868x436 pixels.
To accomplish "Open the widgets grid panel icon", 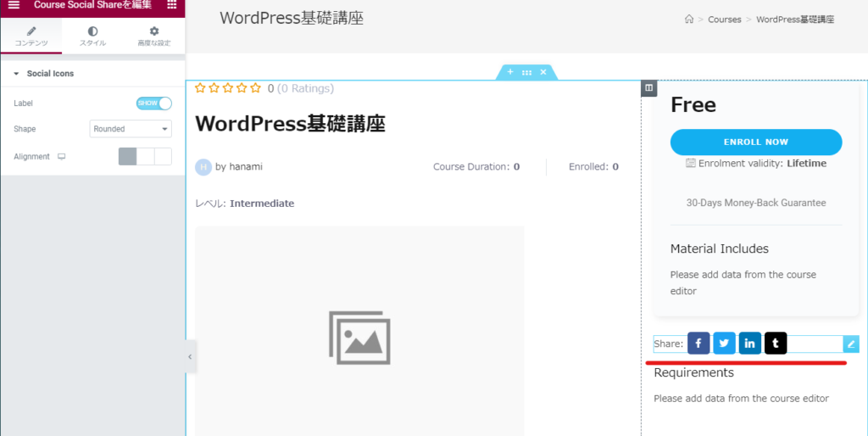I will pyautogui.click(x=172, y=5).
